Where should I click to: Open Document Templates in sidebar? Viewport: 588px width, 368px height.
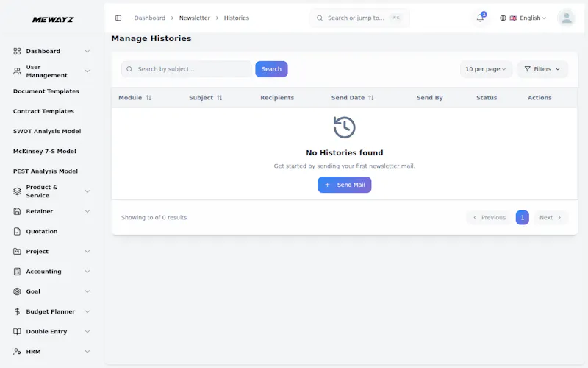[x=46, y=91]
